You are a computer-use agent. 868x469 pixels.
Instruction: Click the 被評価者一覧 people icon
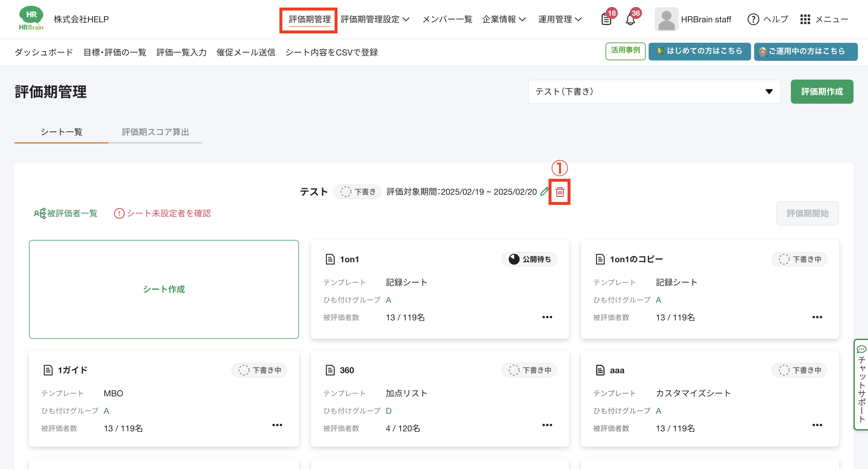(40, 213)
